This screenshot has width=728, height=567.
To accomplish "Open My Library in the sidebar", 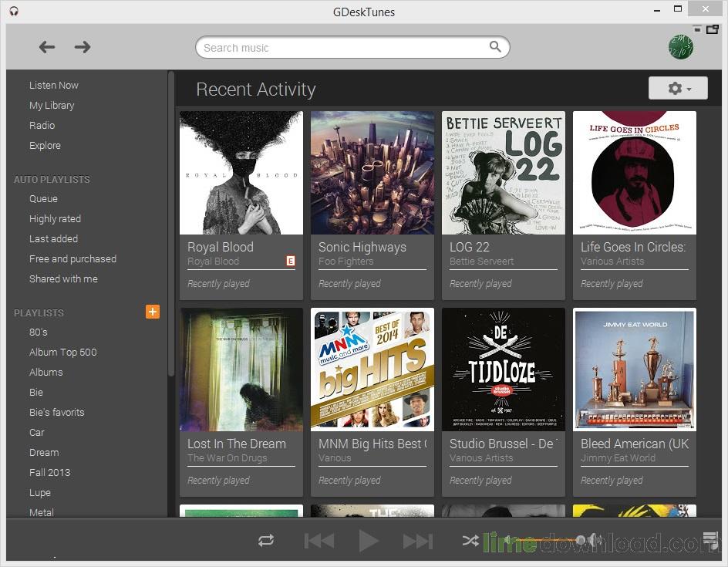I will pos(52,105).
